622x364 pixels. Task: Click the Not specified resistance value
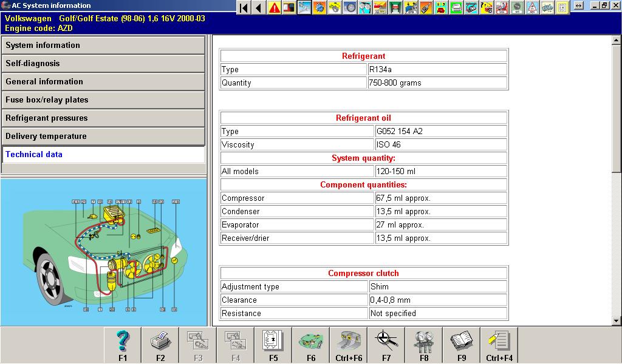tap(439, 313)
